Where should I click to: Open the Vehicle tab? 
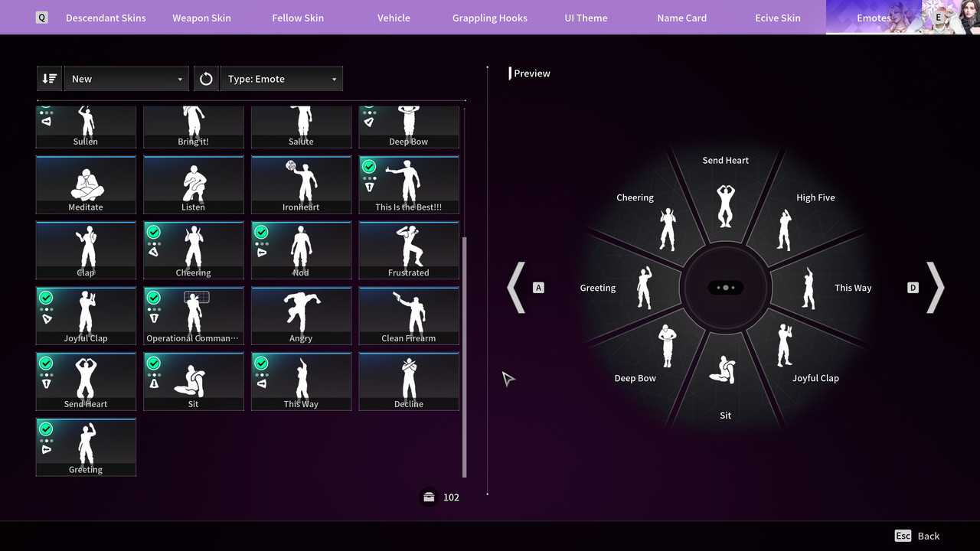point(394,18)
